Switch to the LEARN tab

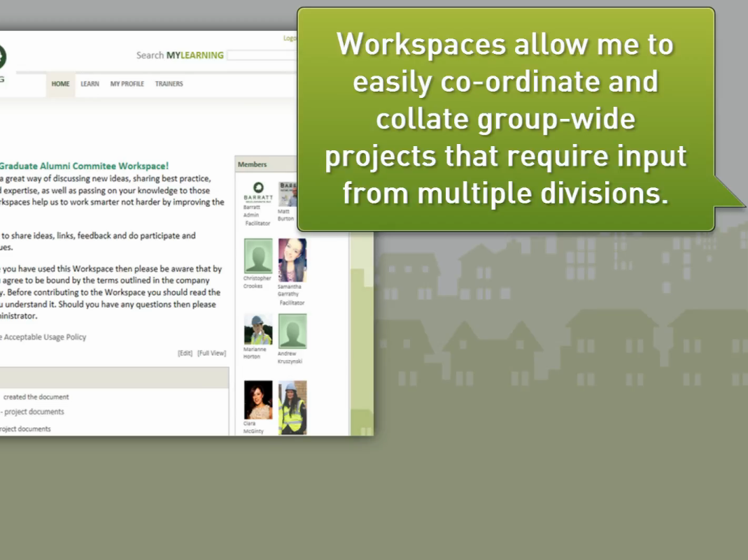point(90,84)
